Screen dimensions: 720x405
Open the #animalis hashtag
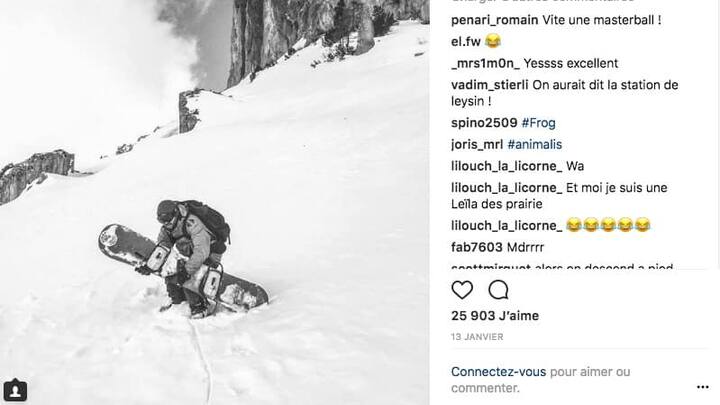point(534,145)
